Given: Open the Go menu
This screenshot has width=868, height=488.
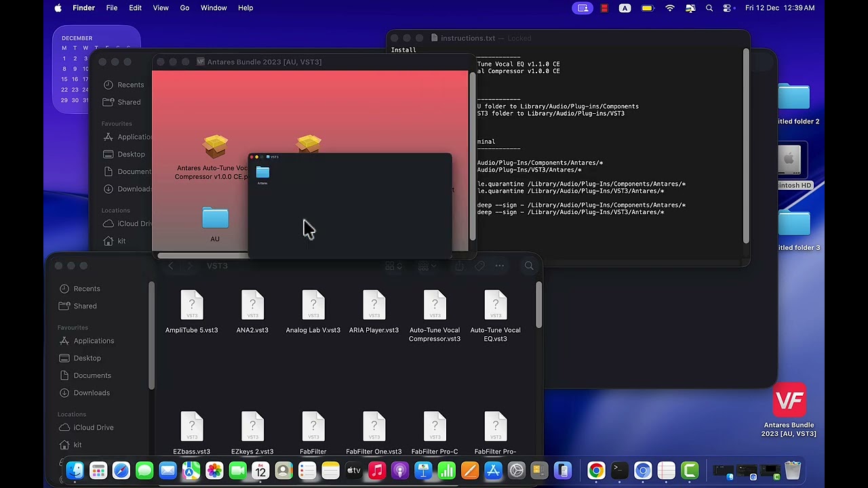Looking at the screenshot, I should click(184, 8).
